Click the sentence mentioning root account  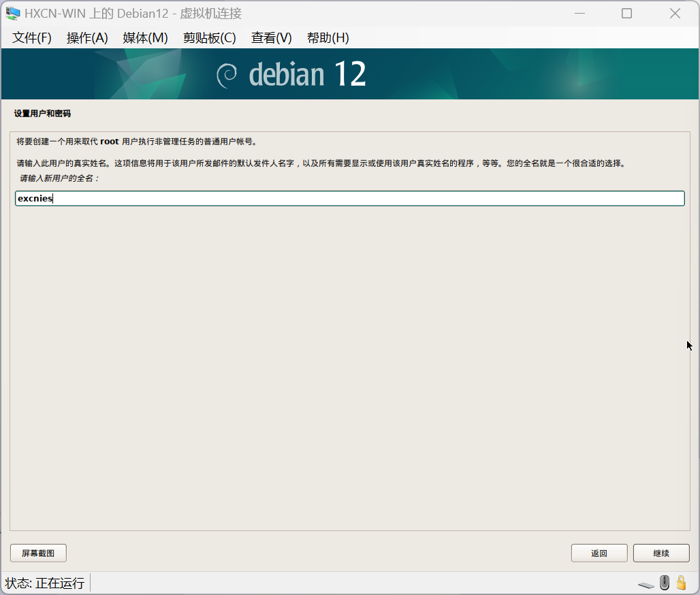pyautogui.click(x=138, y=142)
